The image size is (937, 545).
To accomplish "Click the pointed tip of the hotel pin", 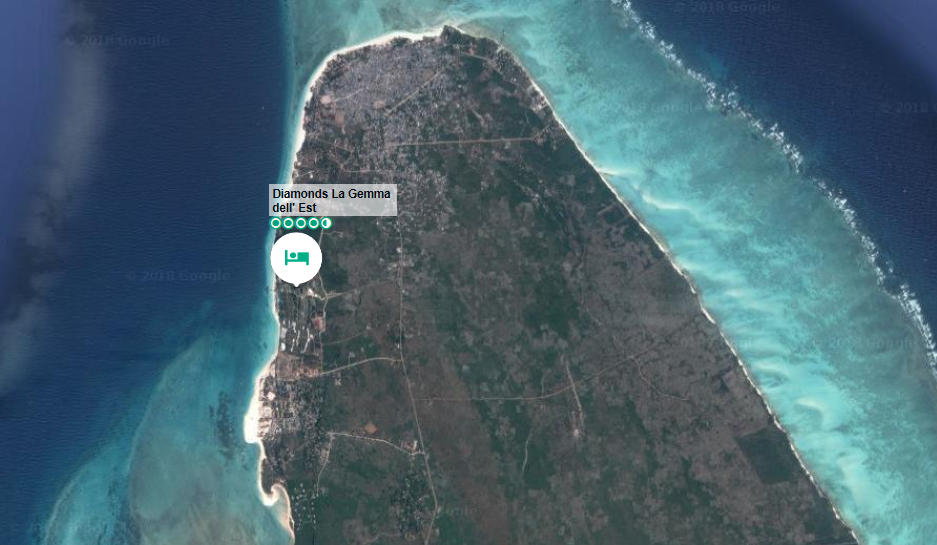I will [x=296, y=285].
